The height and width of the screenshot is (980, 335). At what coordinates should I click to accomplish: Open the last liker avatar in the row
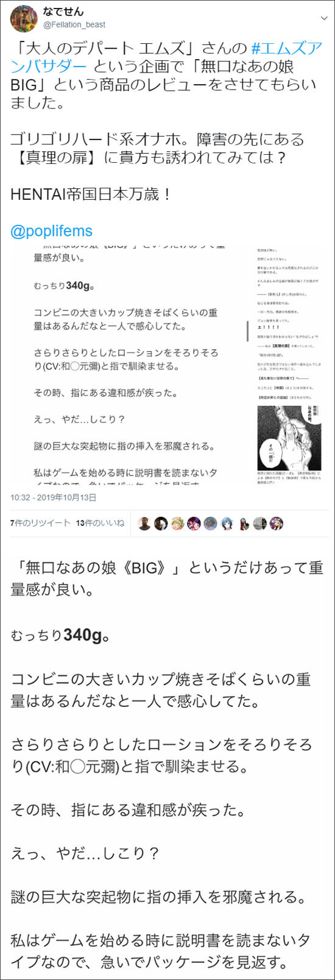(276, 524)
